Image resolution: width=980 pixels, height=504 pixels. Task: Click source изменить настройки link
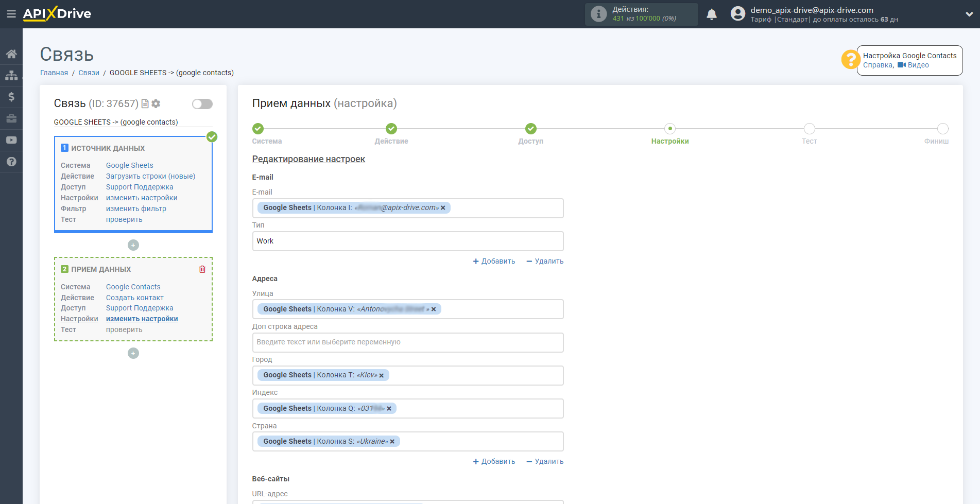[x=142, y=198]
